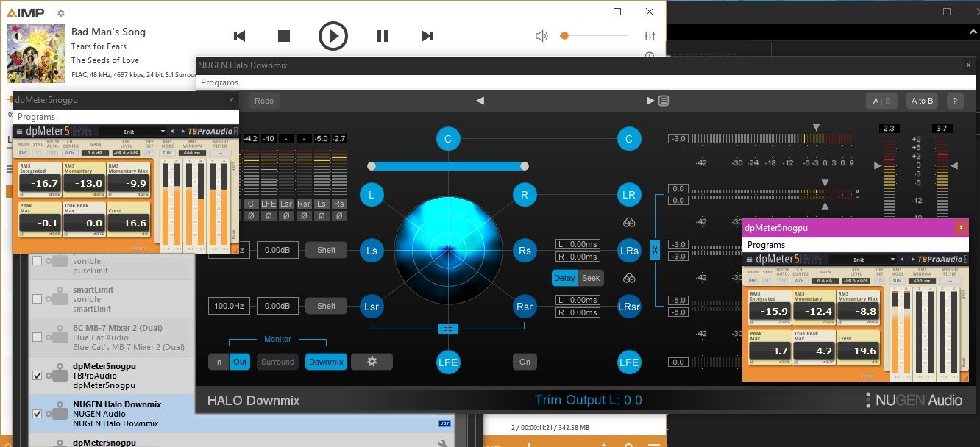The height and width of the screenshot is (447, 980).
Task: Select the top C channel node
Action: (x=447, y=138)
